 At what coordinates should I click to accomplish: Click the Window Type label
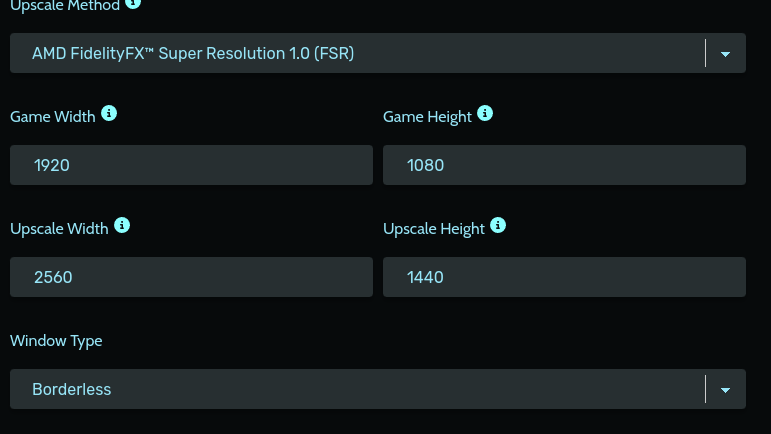tap(56, 341)
